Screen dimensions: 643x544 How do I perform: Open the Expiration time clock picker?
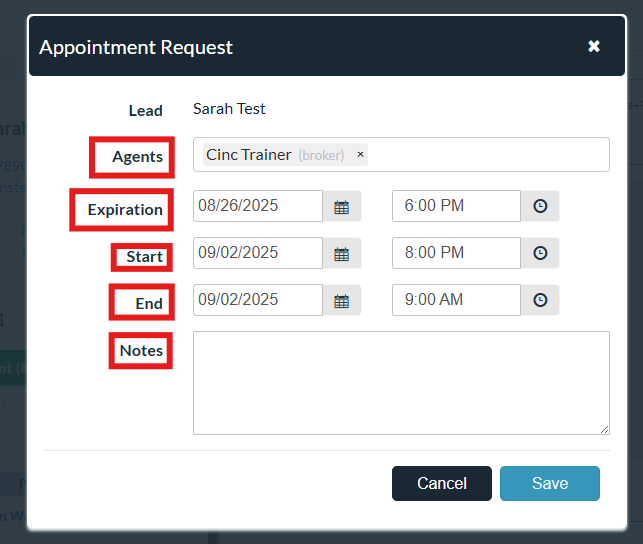pyautogui.click(x=540, y=206)
